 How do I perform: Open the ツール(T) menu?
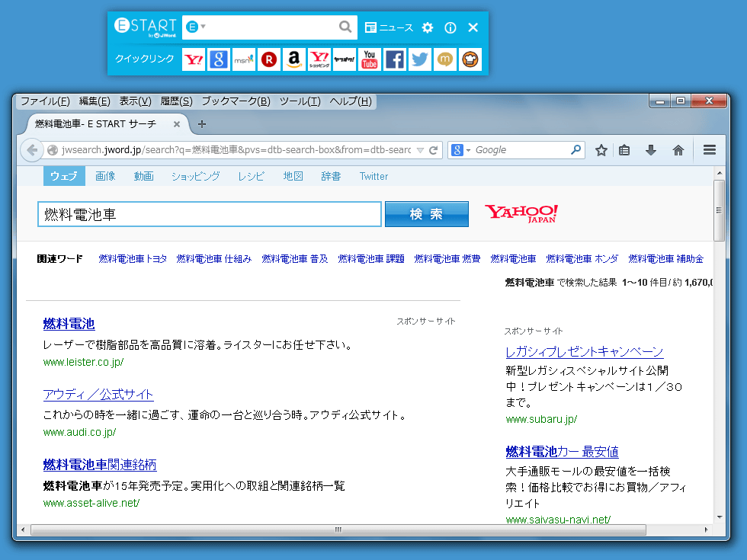point(300,101)
